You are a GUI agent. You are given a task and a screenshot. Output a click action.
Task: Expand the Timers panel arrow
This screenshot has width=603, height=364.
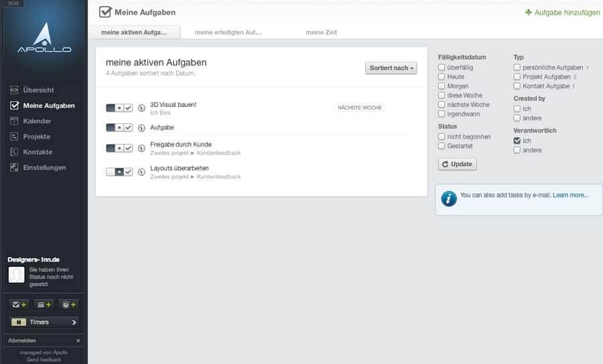(74, 323)
